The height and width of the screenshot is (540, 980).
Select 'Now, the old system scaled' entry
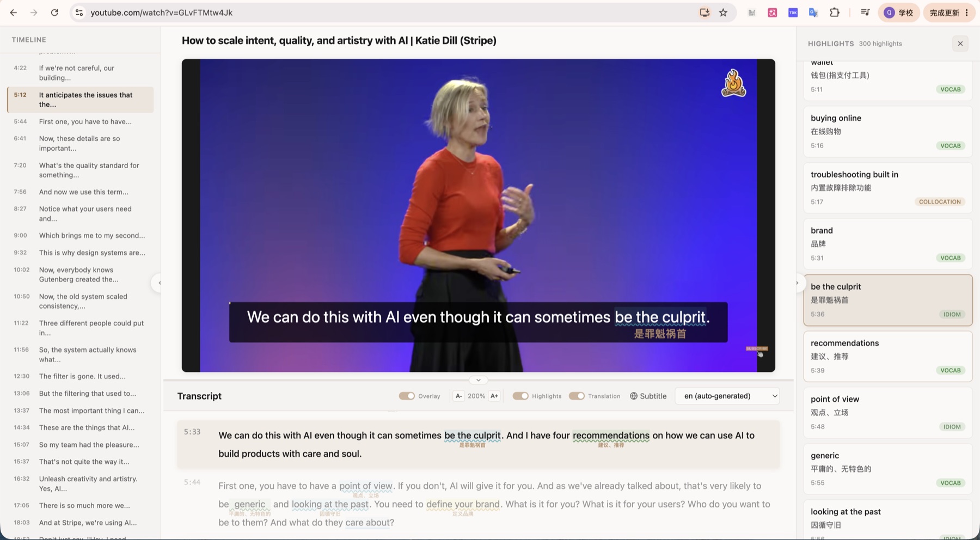(x=81, y=301)
